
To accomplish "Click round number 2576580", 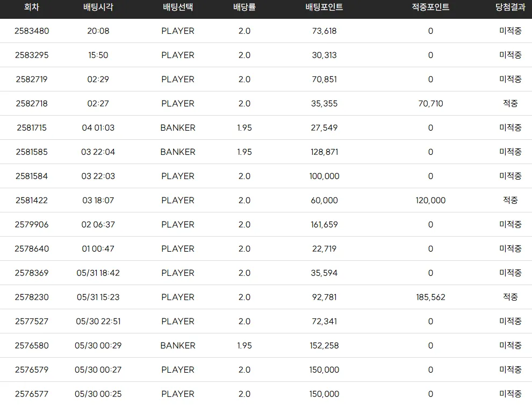I will click(x=32, y=346).
